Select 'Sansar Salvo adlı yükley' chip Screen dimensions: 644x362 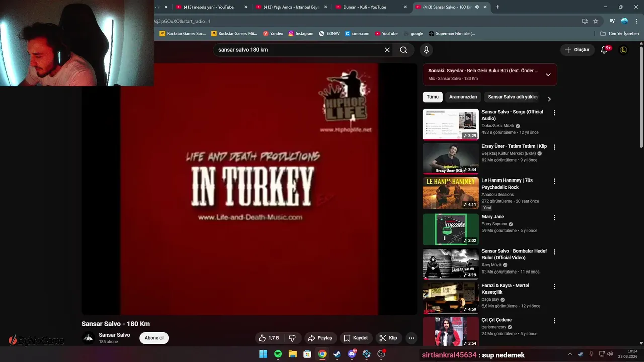pyautogui.click(x=513, y=97)
